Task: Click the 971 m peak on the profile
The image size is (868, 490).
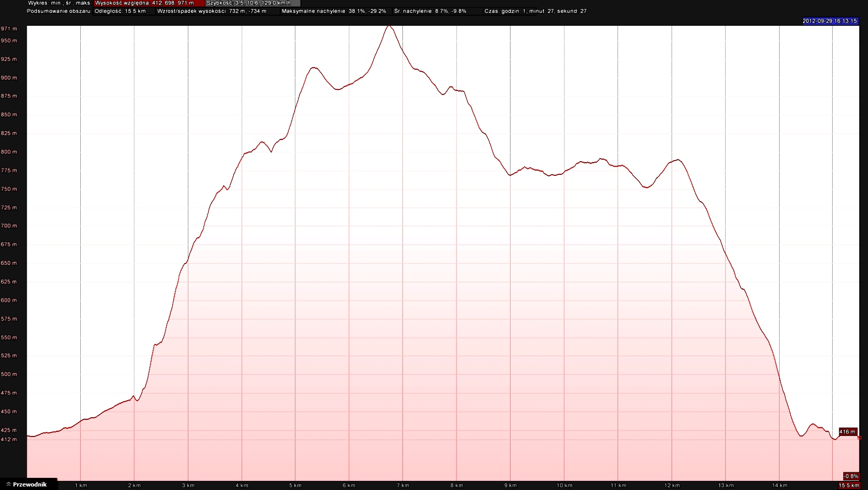Action: 389,26
